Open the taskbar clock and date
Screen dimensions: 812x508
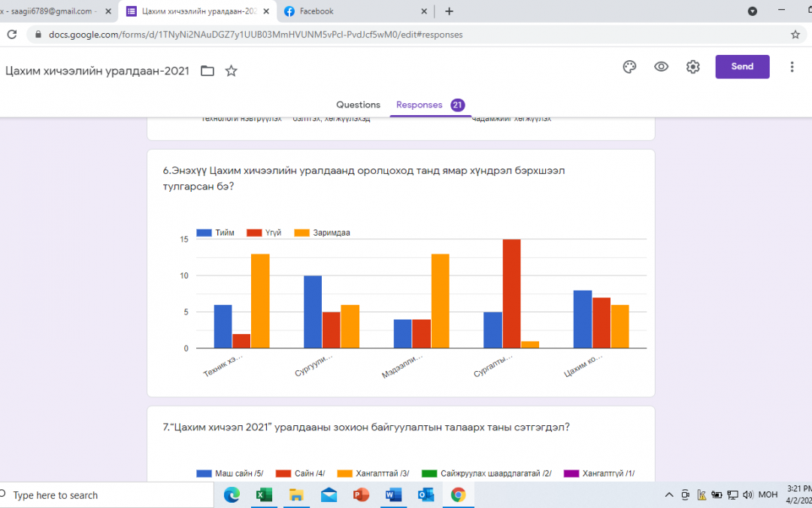(x=799, y=494)
